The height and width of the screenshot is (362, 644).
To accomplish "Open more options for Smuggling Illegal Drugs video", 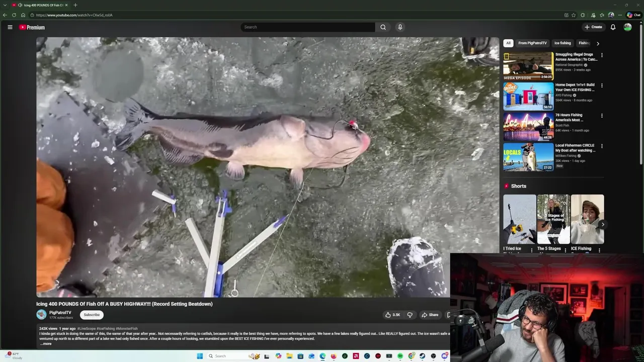I will tap(602, 55).
